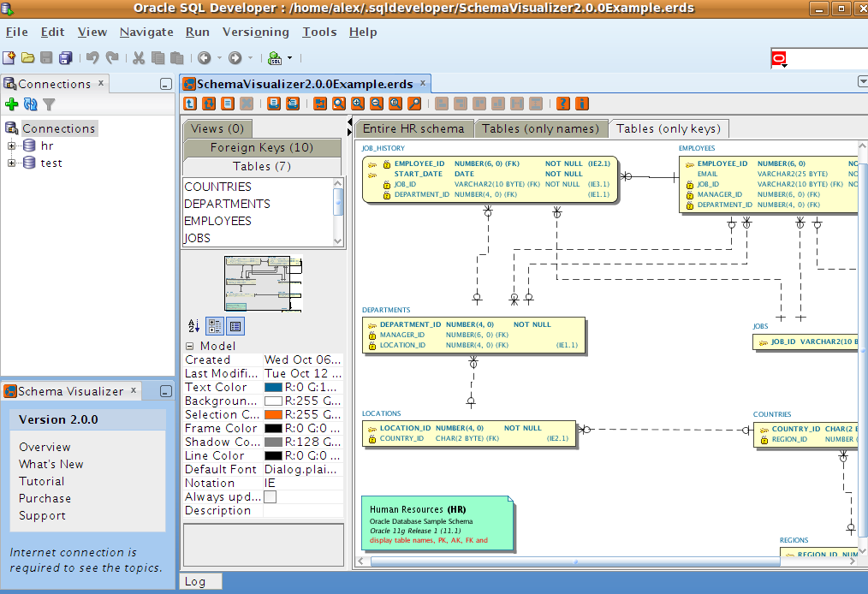Click the orange question mark Help icon
This screenshot has height=594, width=868.
point(563,104)
